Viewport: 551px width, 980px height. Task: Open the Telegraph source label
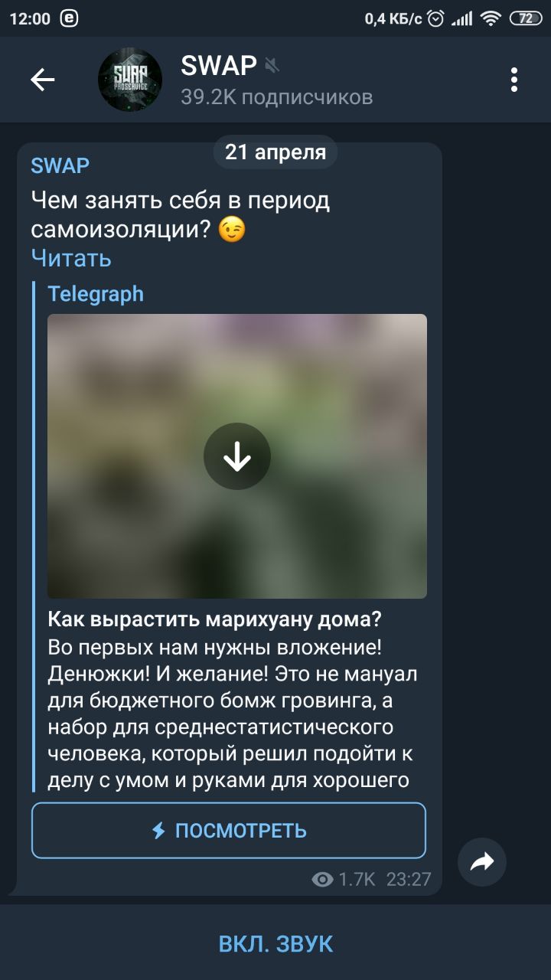(x=96, y=294)
